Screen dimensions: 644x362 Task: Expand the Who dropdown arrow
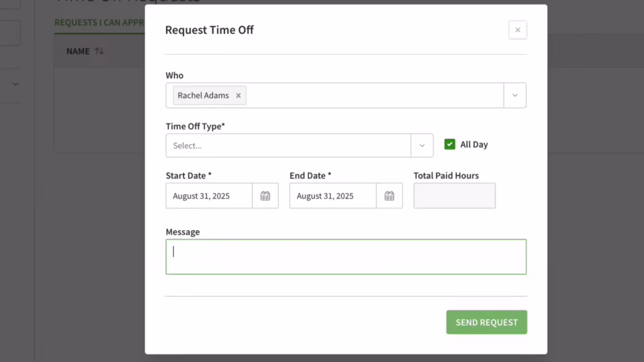[514, 96]
